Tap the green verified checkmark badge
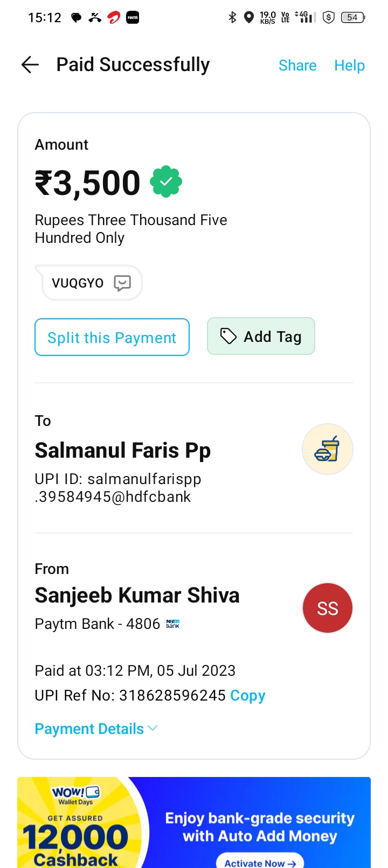Viewport: 388px width, 868px height. point(166,182)
